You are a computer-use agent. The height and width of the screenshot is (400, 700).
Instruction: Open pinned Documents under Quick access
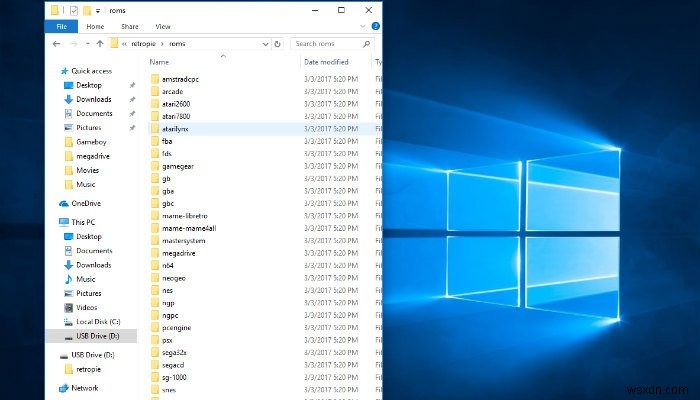coord(94,113)
